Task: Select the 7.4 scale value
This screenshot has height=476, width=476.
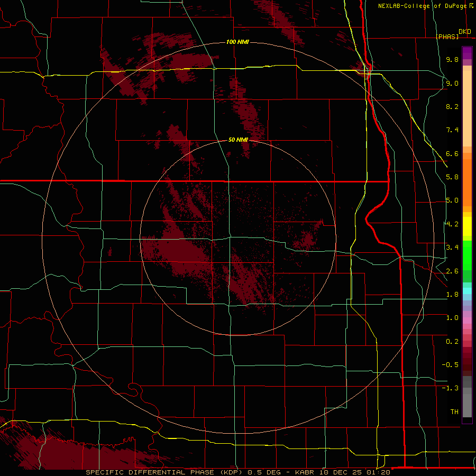Action: [x=452, y=130]
